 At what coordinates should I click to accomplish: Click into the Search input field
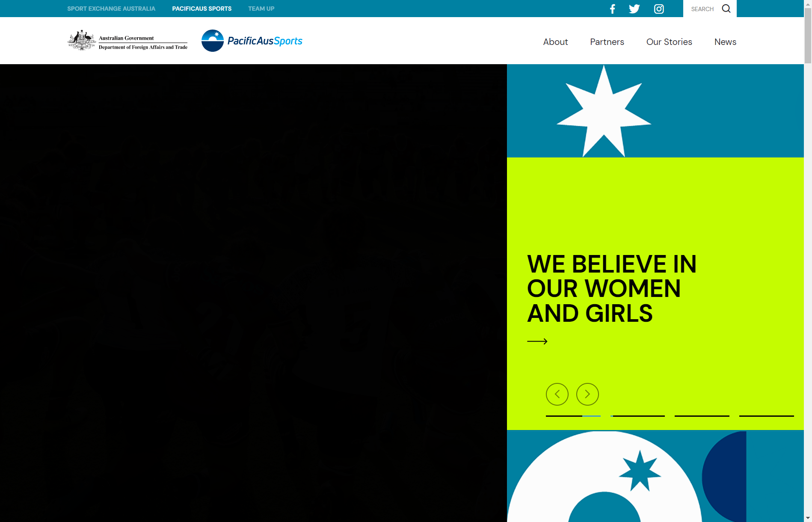click(x=702, y=9)
